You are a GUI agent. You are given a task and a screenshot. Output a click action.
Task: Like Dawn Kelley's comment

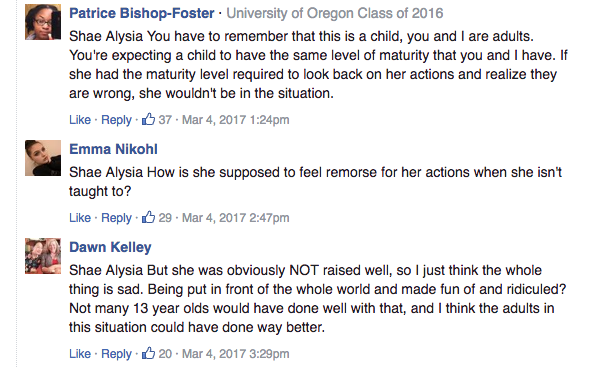coord(80,353)
